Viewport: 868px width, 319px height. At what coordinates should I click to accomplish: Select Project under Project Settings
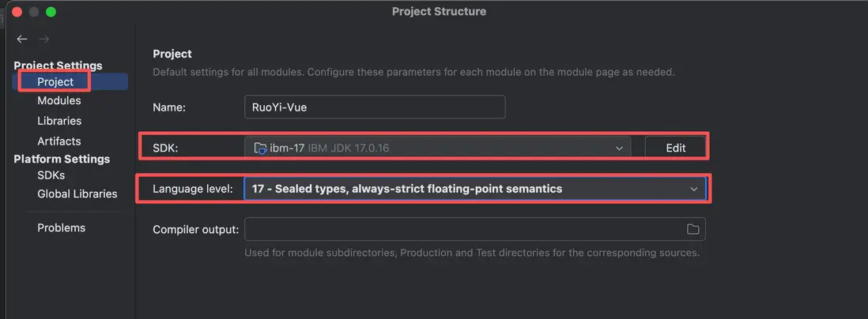click(55, 81)
